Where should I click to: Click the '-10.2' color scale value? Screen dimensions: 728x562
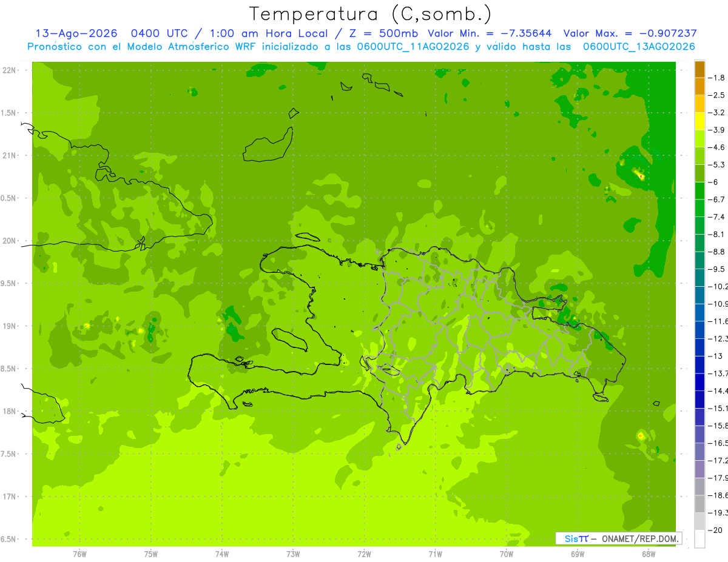click(x=718, y=287)
